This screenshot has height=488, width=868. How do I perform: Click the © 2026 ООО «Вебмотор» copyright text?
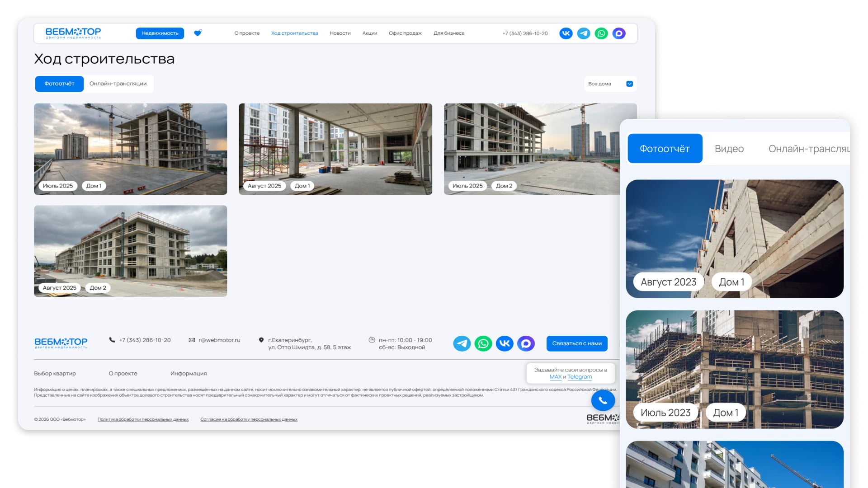60,419
